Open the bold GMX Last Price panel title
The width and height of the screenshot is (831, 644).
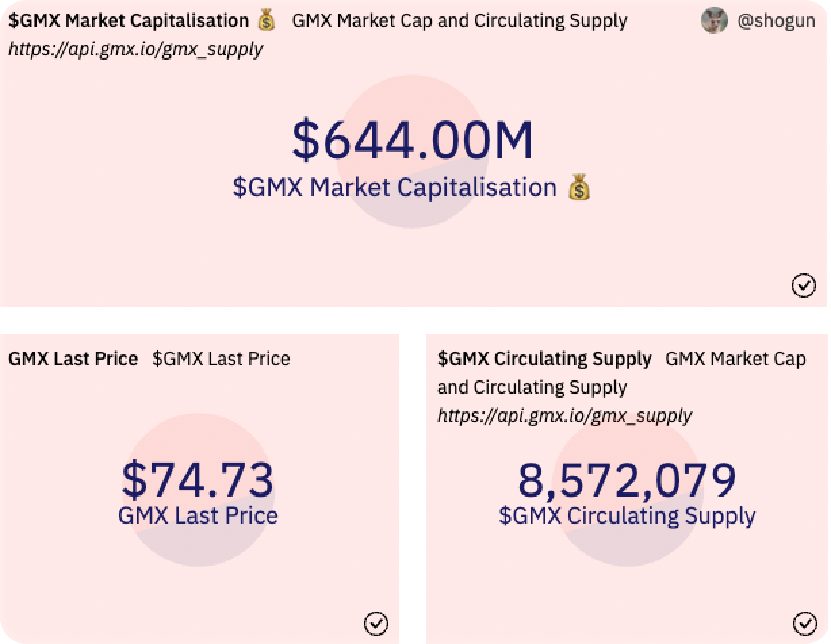pos(73,359)
